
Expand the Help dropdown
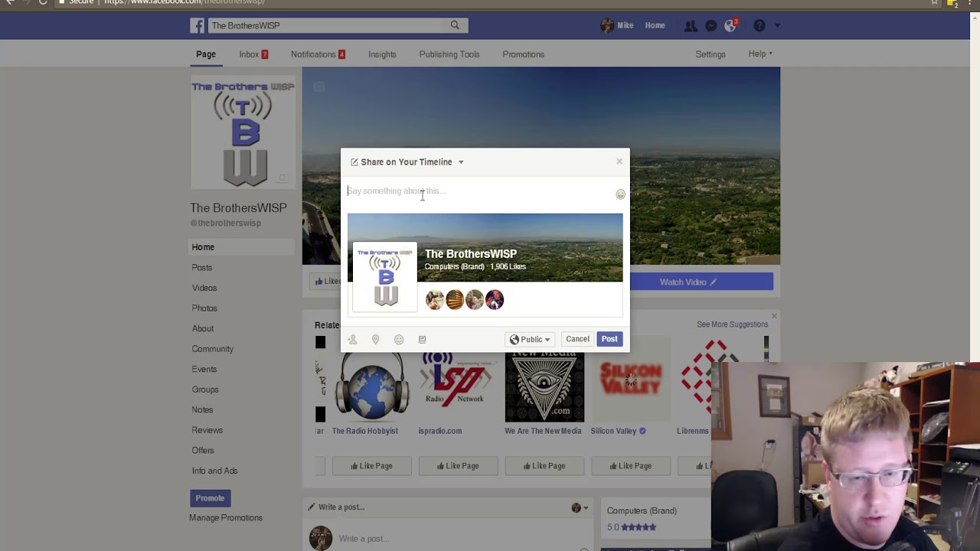pyautogui.click(x=760, y=54)
